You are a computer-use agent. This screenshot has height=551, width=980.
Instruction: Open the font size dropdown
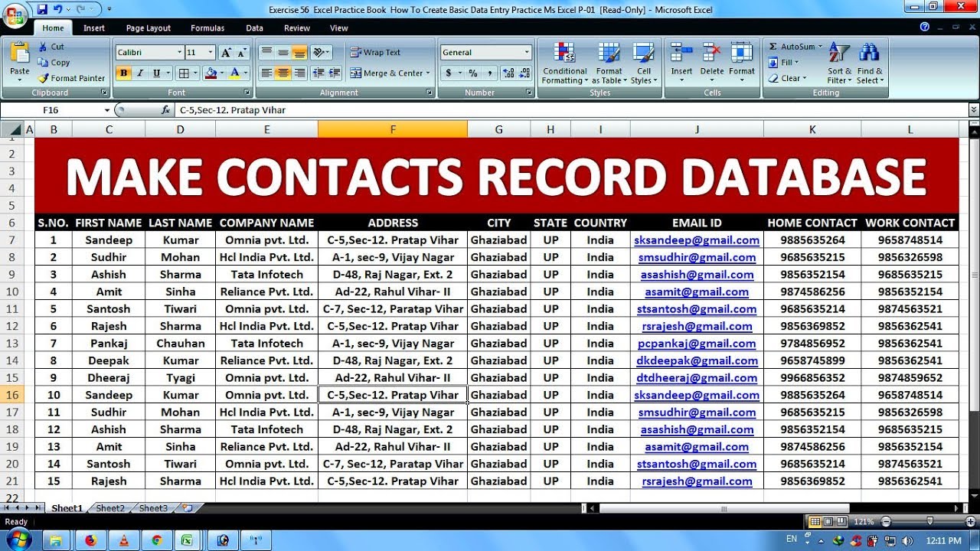(211, 53)
